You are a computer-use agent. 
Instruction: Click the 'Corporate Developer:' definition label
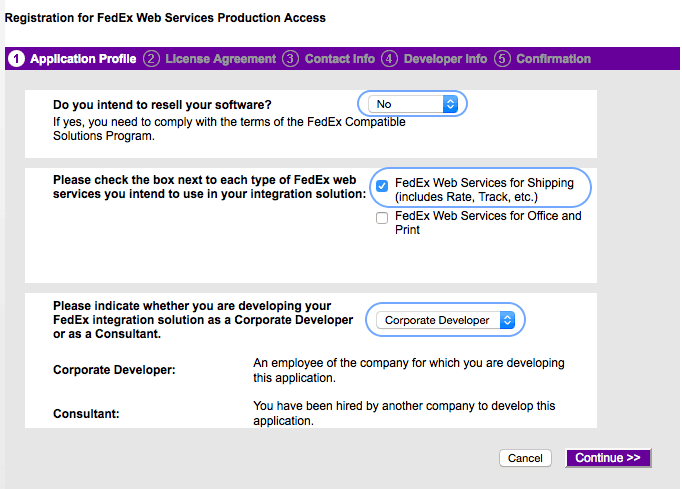click(114, 370)
